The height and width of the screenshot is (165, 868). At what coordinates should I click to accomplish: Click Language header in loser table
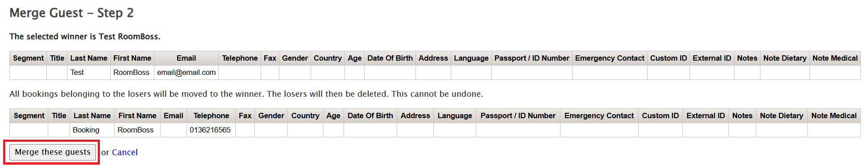point(454,115)
